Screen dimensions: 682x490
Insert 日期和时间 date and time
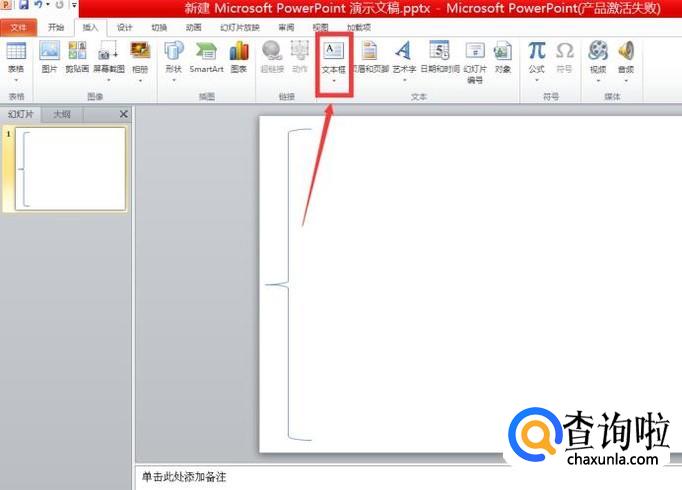click(439, 56)
